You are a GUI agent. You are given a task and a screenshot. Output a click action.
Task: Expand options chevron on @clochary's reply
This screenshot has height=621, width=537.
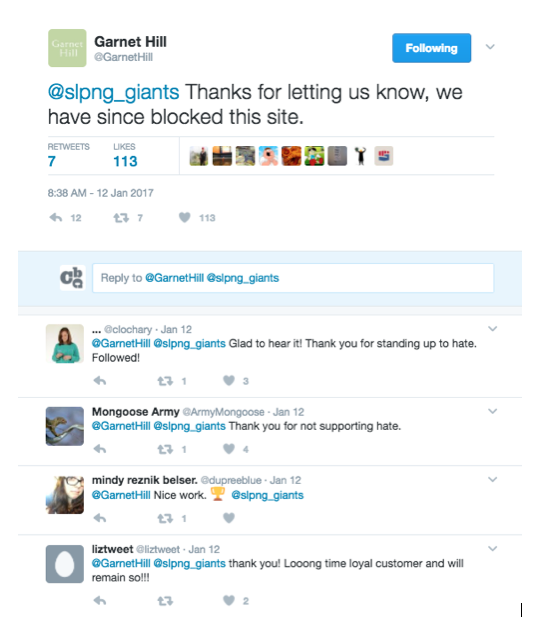pyautogui.click(x=493, y=329)
